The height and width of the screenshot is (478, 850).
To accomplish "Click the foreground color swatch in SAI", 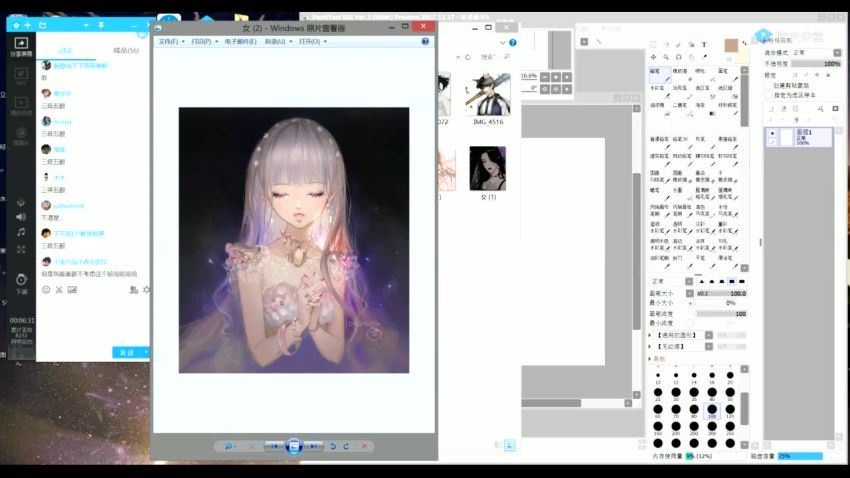I will point(731,45).
